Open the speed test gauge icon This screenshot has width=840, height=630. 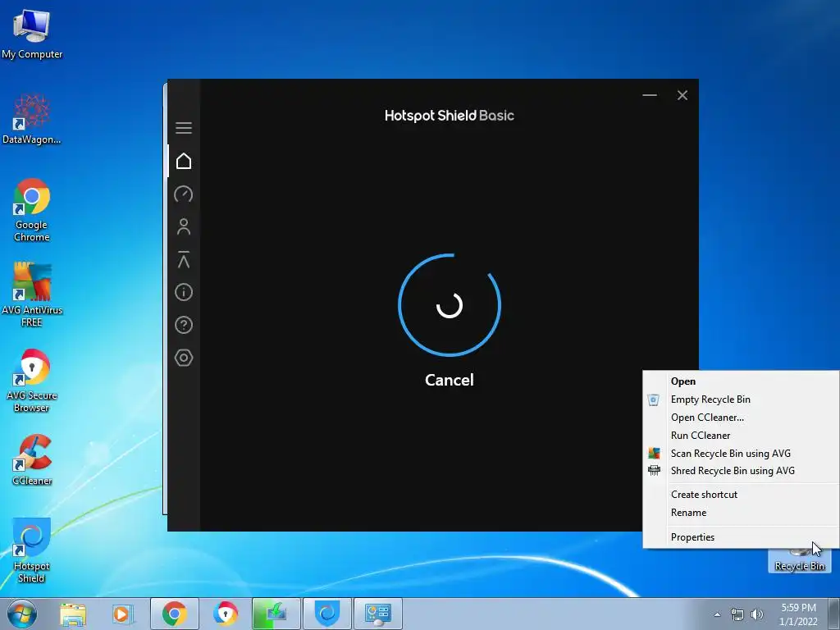coord(184,194)
